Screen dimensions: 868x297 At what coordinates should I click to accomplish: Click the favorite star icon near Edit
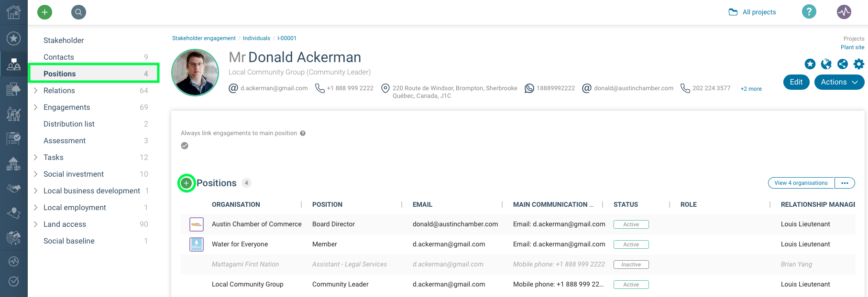810,64
